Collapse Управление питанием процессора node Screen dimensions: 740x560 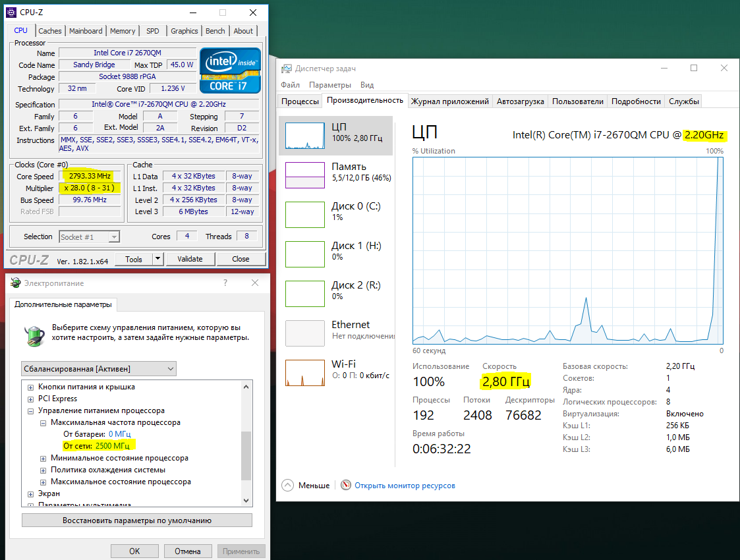pos(31,411)
